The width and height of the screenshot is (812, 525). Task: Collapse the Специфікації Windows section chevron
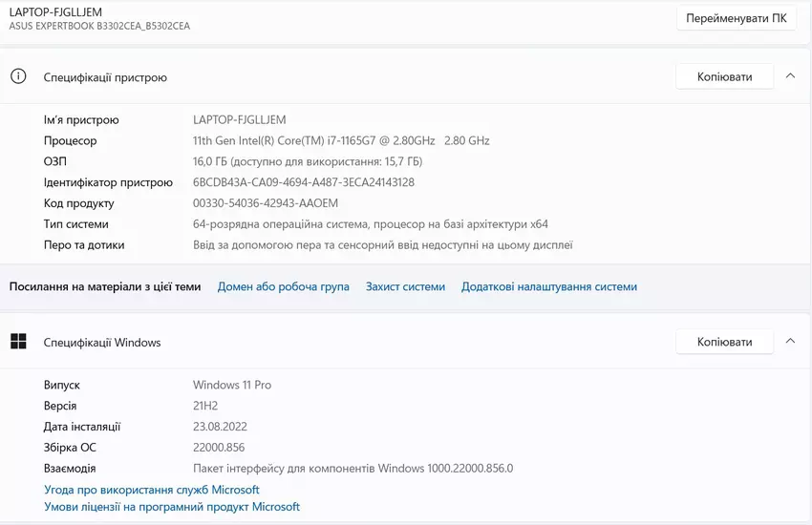tap(790, 342)
